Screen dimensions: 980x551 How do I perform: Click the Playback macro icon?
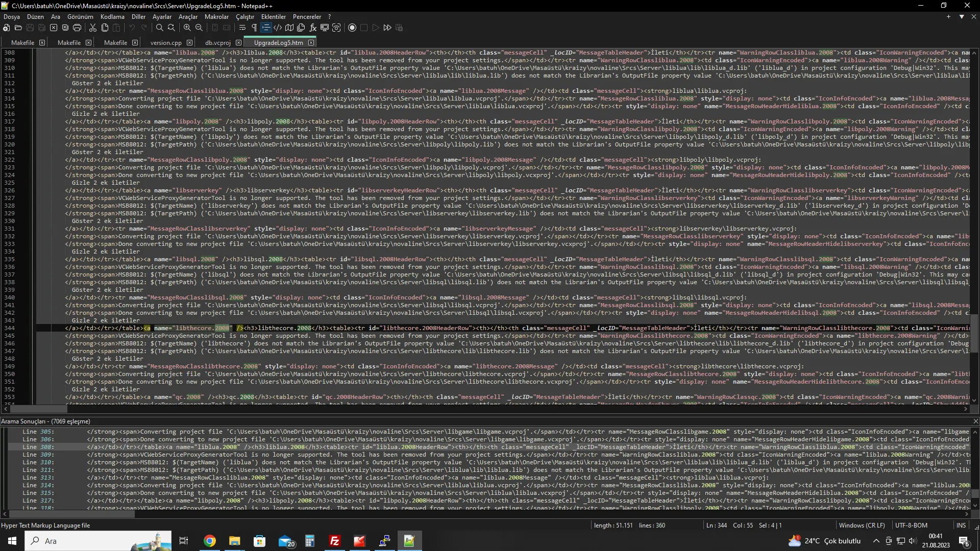pos(376,28)
